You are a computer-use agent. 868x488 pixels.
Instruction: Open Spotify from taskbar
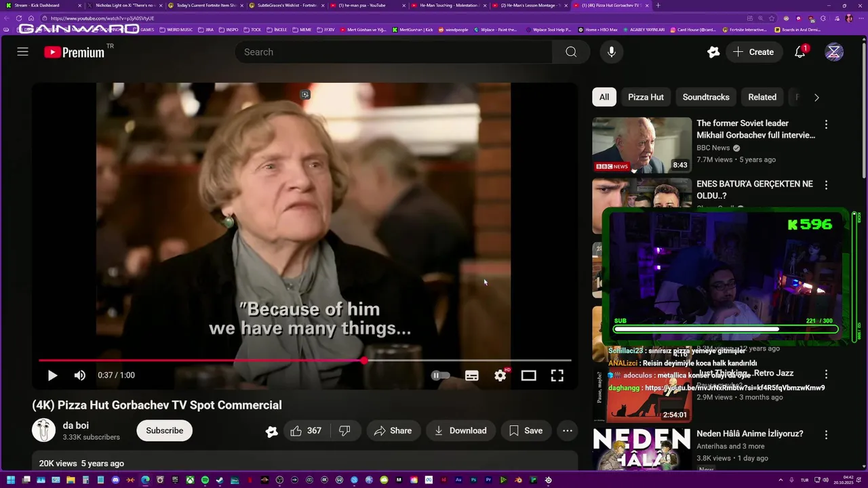[x=205, y=480]
